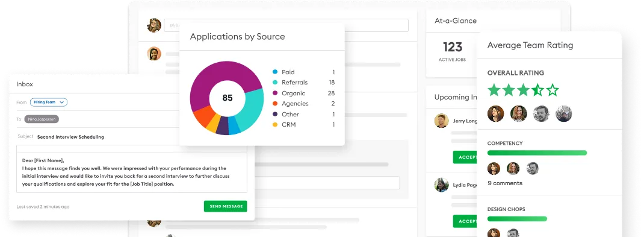Click into the email message body
The width and height of the screenshot is (644, 237).
pyautogui.click(x=132, y=172)
